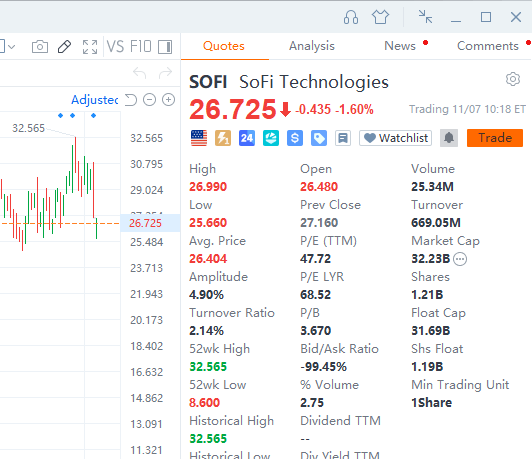Image resolution: width=532 pixels, height=459 pixels.
Task: Click the Turnover value 669.05M
Action: (x=436, y=223)
